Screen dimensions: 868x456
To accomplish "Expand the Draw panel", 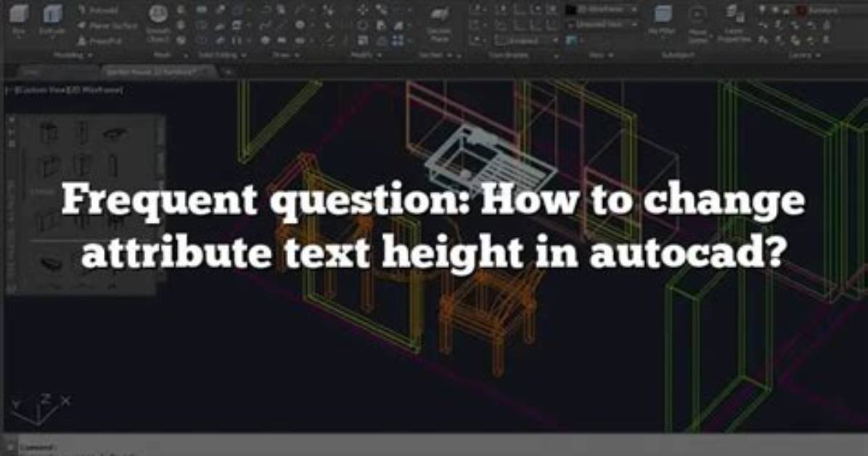I will point(286,55).
